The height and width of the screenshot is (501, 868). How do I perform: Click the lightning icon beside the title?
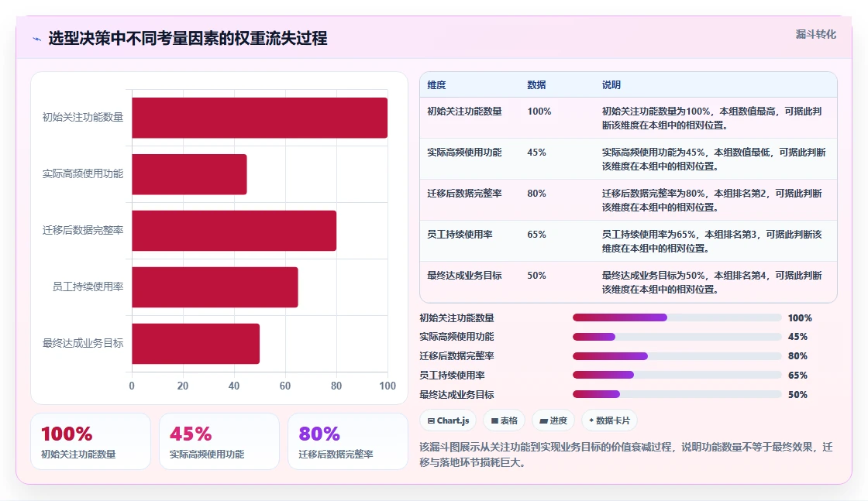[37, 39]
